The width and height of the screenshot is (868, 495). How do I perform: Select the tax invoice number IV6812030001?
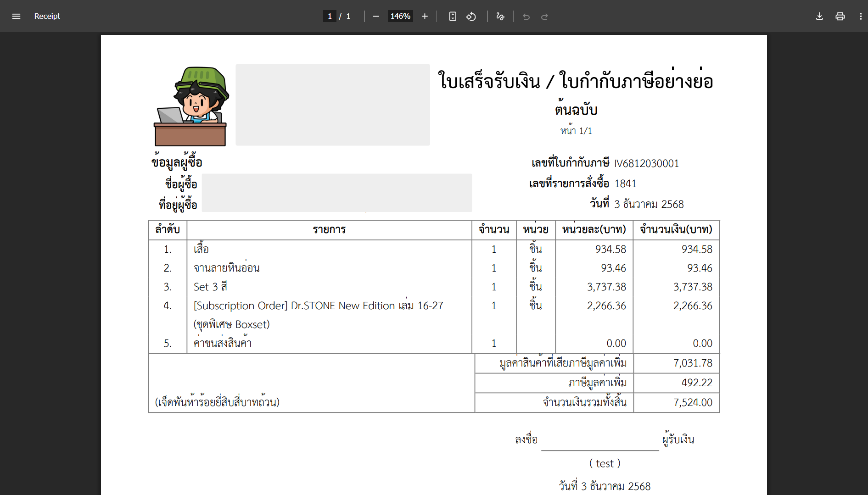pyautogui.click(x=646, y=163)
